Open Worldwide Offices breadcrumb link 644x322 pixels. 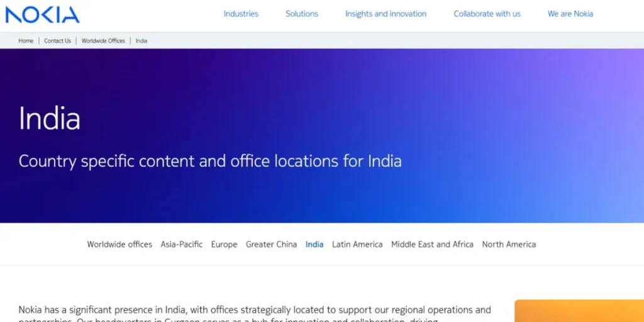click(x=103, y=41)
